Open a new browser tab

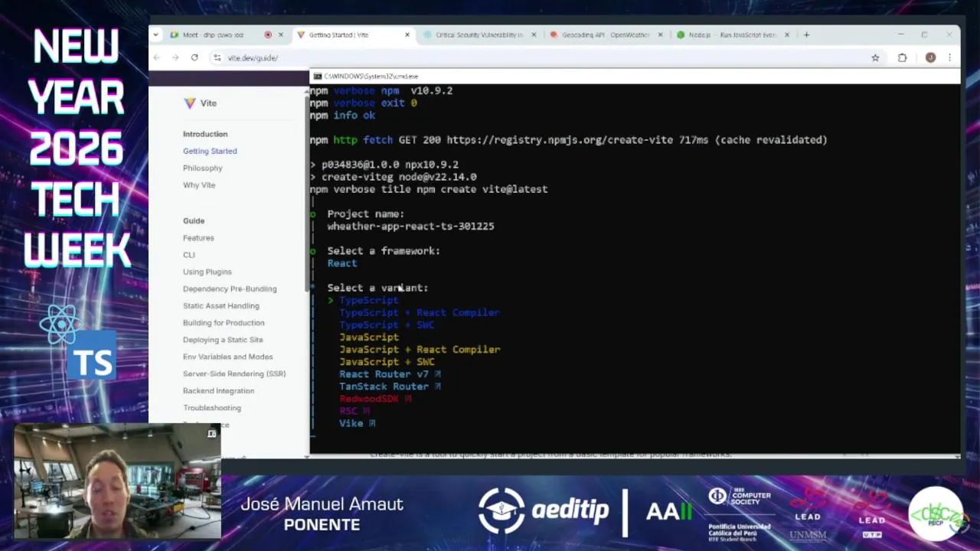click(x=806, y=34)
